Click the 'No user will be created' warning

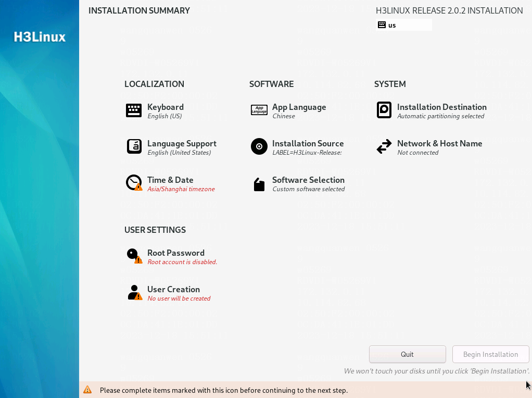click(x=179, y=298)
